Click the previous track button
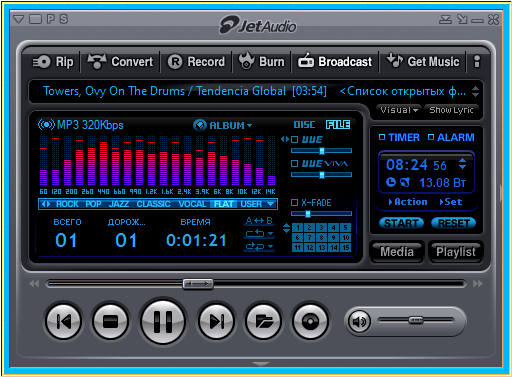The image size is (512, 377). tap(63, 321)
